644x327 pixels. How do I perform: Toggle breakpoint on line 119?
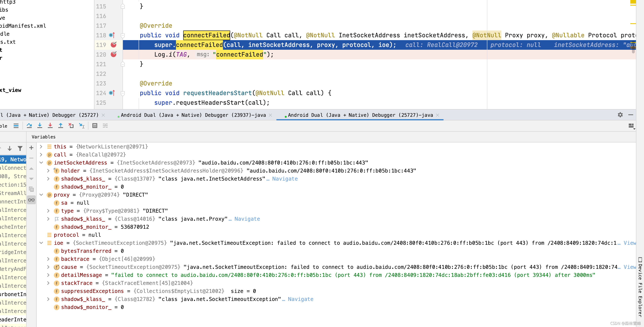(114, 45)
